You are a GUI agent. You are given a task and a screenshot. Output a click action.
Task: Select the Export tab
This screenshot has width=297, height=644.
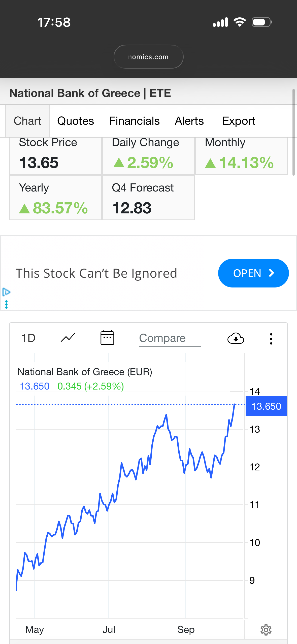coord(239,121)
